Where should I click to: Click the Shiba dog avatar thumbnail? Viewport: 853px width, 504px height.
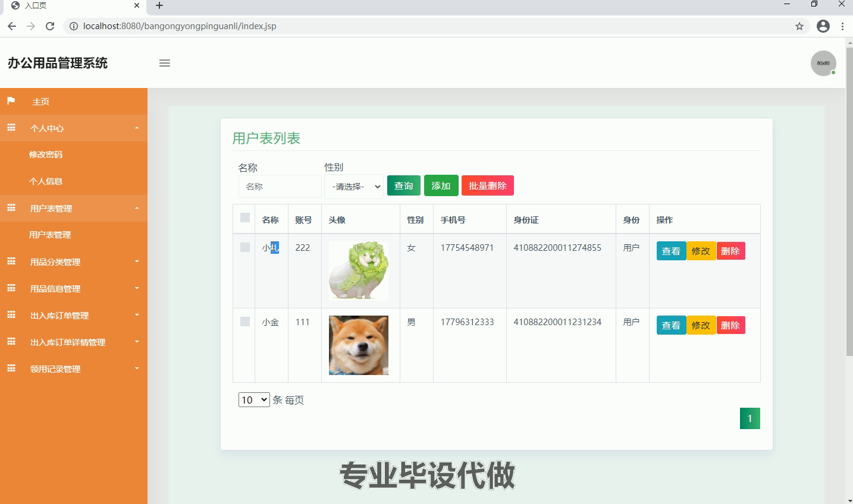(x=359, y=345)
